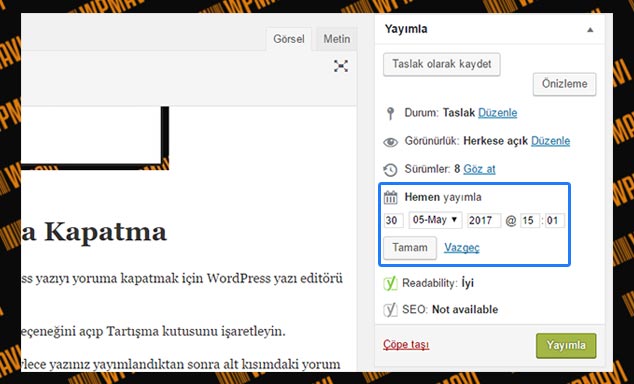Screen dimensions: 634x384
Task: Click the visibility eye icon beside Görünürlük
Action: pos(390,142)
